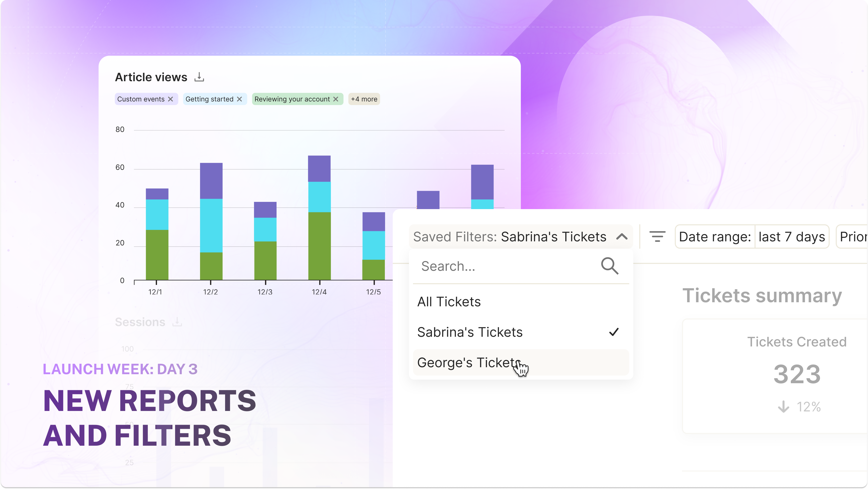
Task: Collapse the Saved Filters dropdown chevron
Action: click(x=622, y=237)
